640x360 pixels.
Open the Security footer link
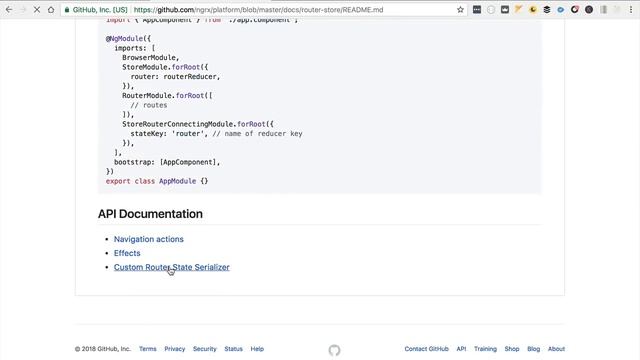pos(204,349)
